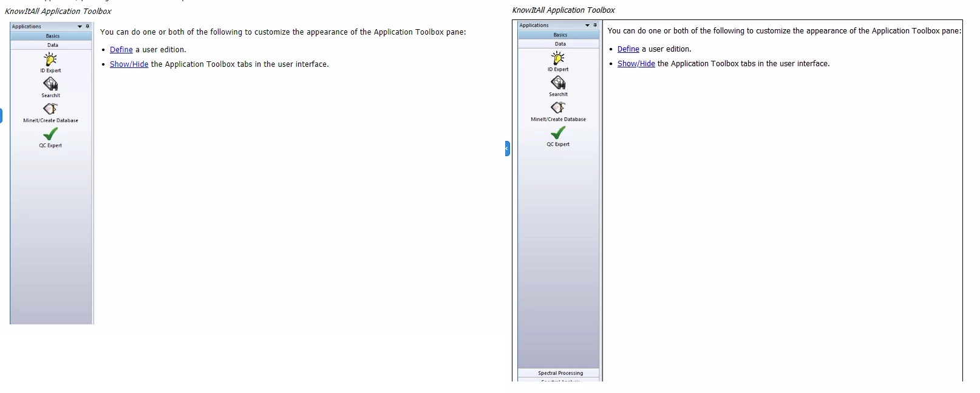
Task: Open MineIt/Create Database icon in left page copy
Action: pyautogui.click(x=50, y=109)
